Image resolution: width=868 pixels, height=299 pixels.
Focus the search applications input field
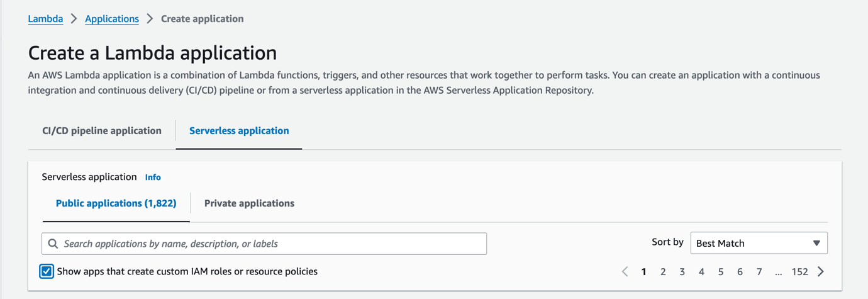264,244
